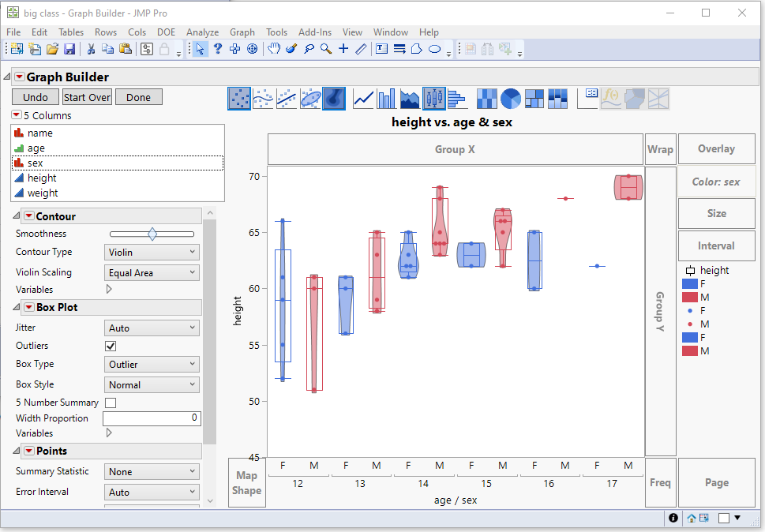The width and height of the screenshot is (765, 532).
Task: Enable the 5 Number Summary checkbox
Action: tap(111, 403)
